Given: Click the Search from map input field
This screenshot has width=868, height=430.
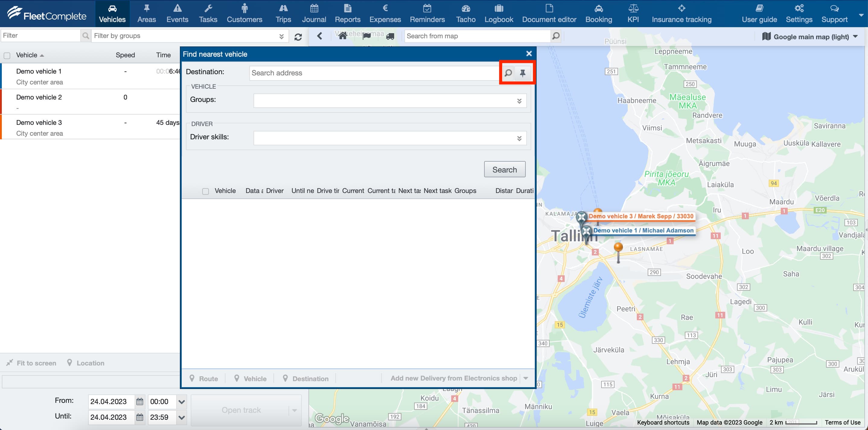Looking at the screenshot, I should tap(477, 36).
